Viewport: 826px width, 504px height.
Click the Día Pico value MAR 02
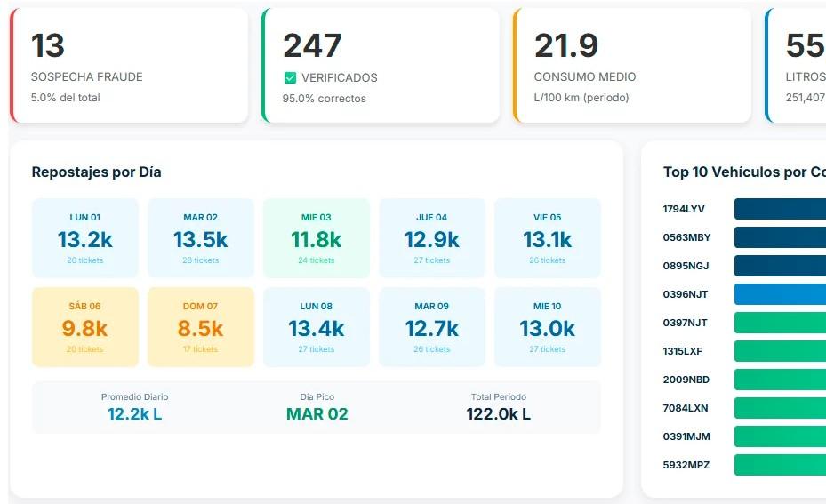pyautogui.click(x=317, y=414)
